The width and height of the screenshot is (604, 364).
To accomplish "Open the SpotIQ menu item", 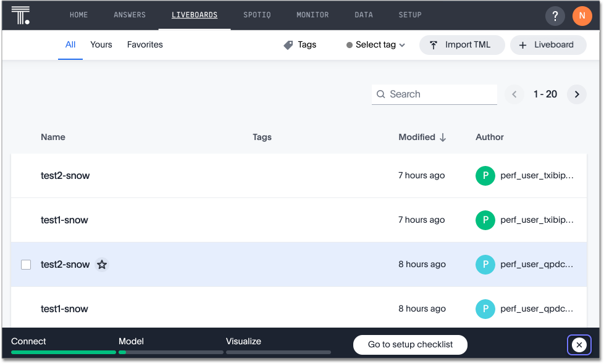I will [x=257, y=15].
